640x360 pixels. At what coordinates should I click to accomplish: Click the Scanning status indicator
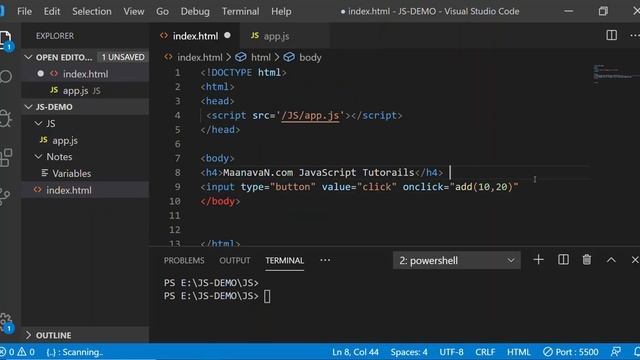75,352
